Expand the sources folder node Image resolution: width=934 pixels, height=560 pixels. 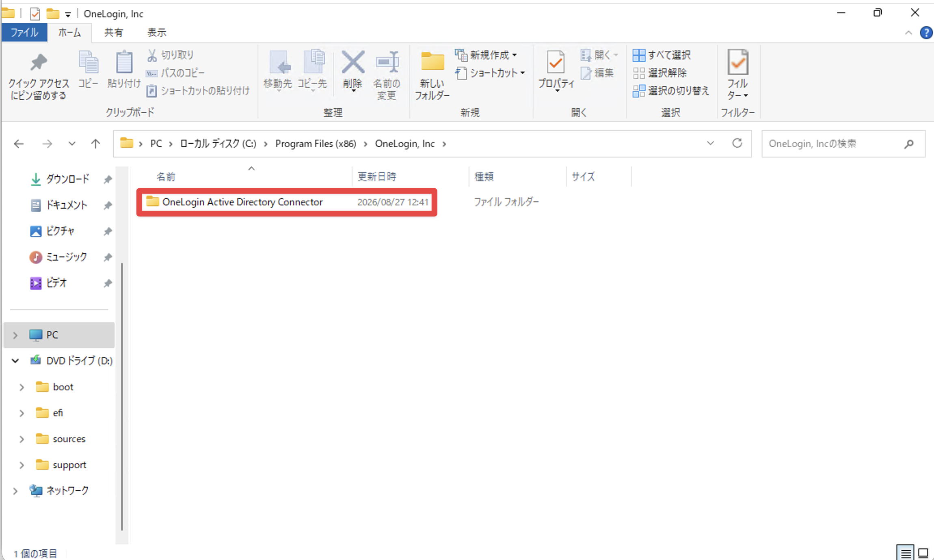[x=22, y=439]
